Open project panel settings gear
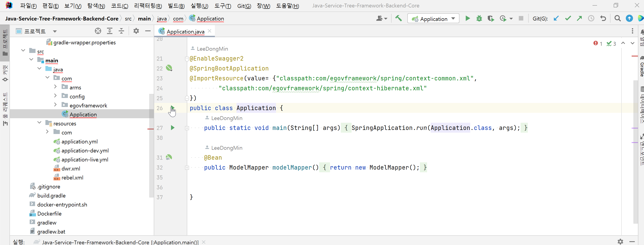The image size is (644, 245). 136,31
